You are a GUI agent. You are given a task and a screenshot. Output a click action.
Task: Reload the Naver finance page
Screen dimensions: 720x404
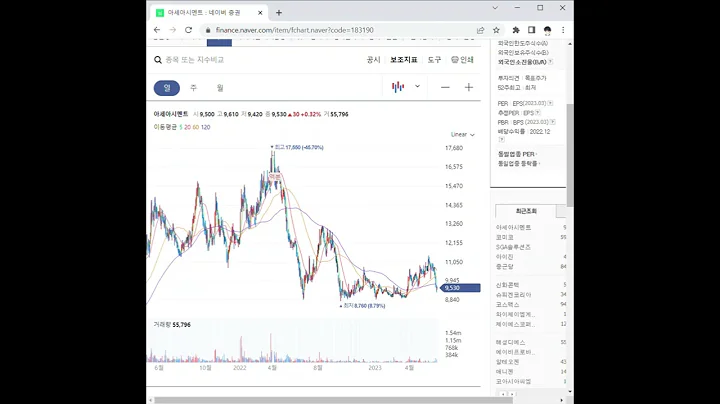tap(188, 30)
